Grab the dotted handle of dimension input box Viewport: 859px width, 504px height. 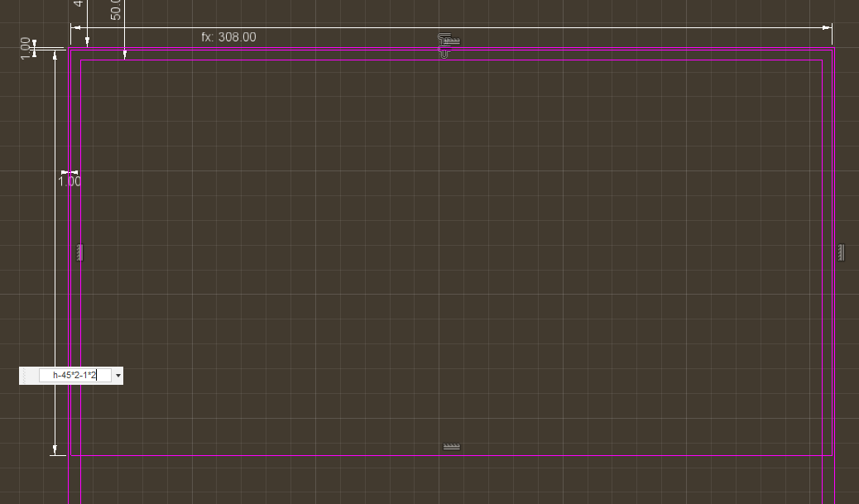pyautogui.click(x=24, y=376)
